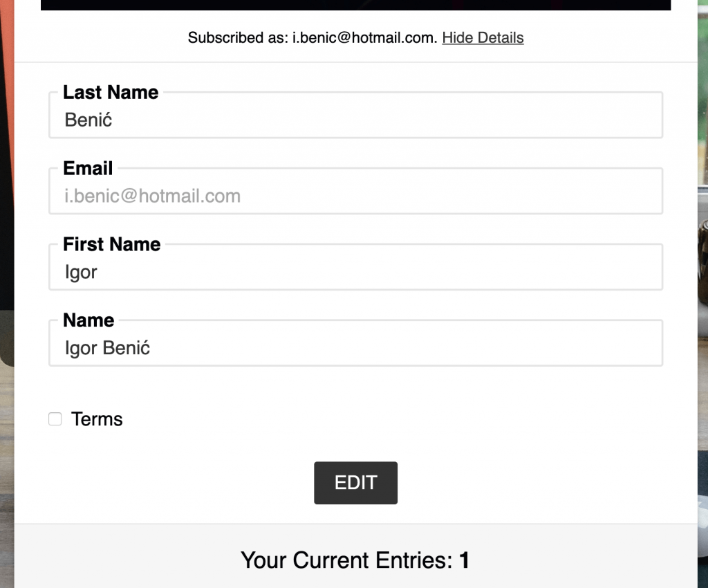The height and width of the screenshot is (588, 708).
Task: Focus the Last Name input field
Action: [x=356, y=120]
